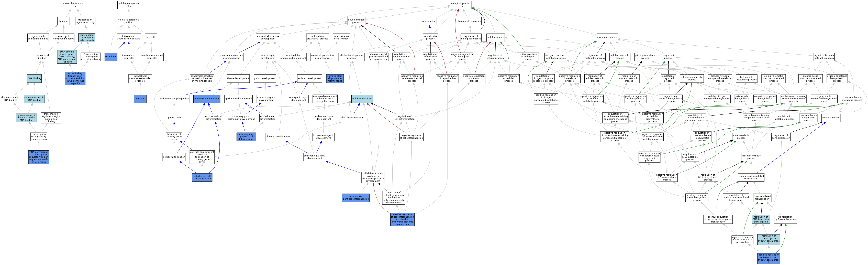Click the 'metabolic process' node
This screenshot has width=868, height=265.
coord(607,37)
